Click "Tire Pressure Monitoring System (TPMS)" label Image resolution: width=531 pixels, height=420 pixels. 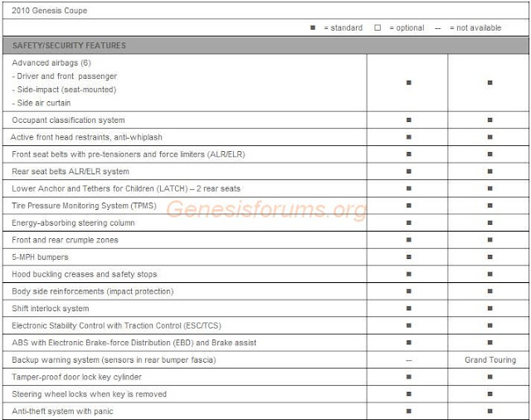[84, 206]
